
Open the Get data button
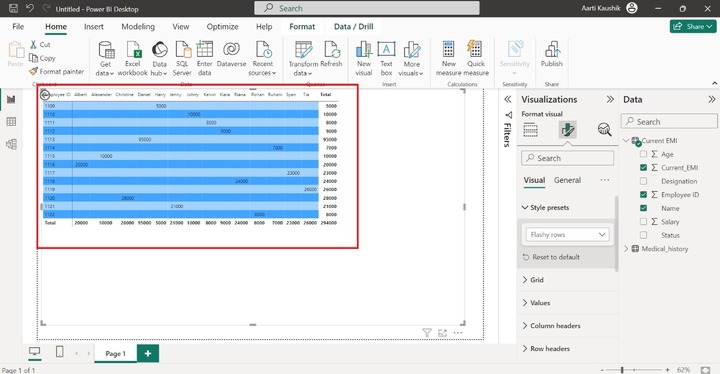pyautogui.click(x=106, y=58)
